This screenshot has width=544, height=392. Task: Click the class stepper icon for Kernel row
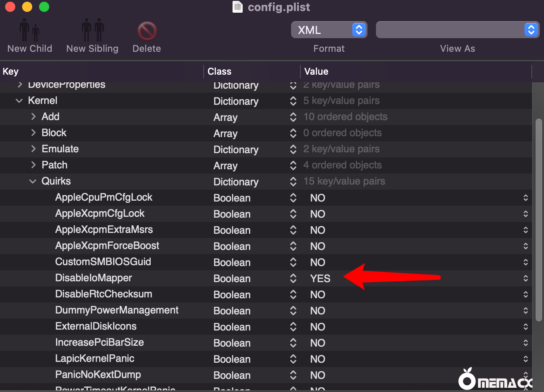[293, 101]
